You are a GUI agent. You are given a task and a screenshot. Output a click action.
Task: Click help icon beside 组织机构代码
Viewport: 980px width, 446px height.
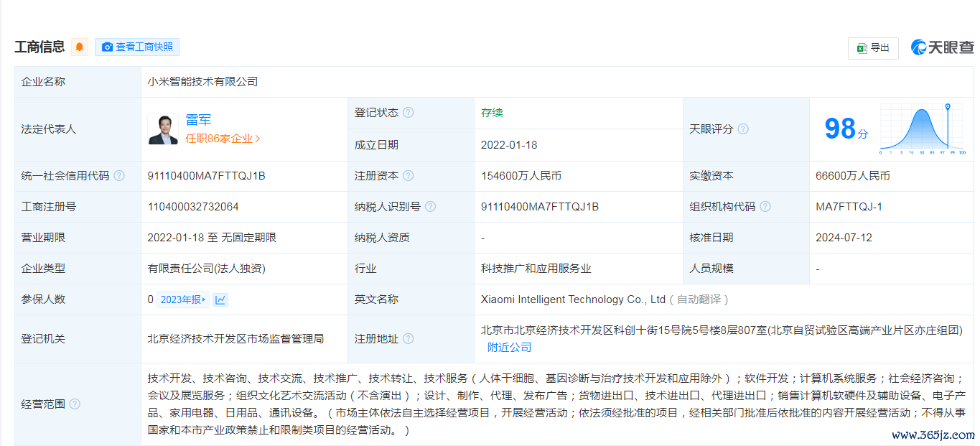[x=765, y=207]
